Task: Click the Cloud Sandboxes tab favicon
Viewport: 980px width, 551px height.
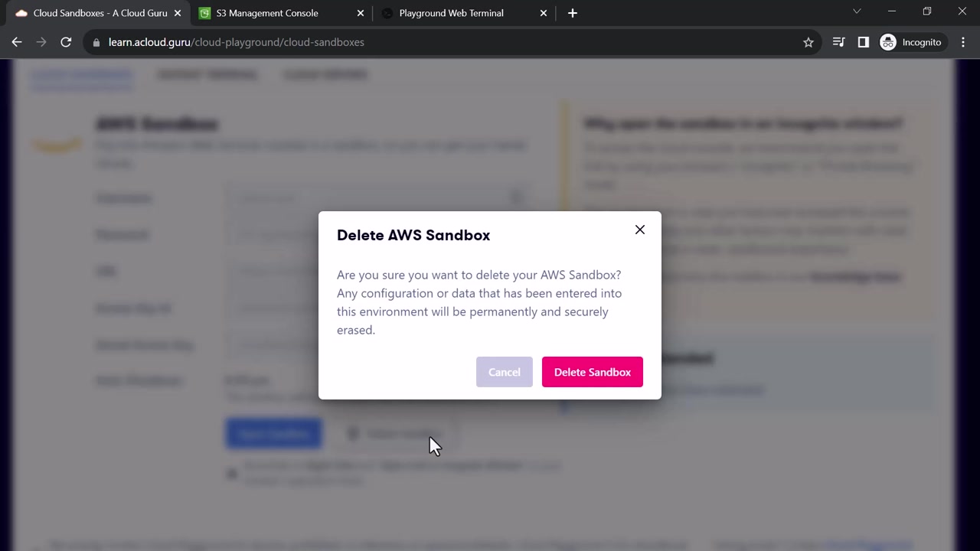Action: point(21,13)
